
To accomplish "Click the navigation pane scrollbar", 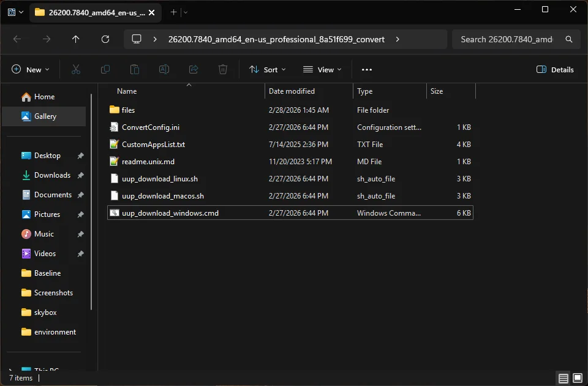I will [91, 202].
